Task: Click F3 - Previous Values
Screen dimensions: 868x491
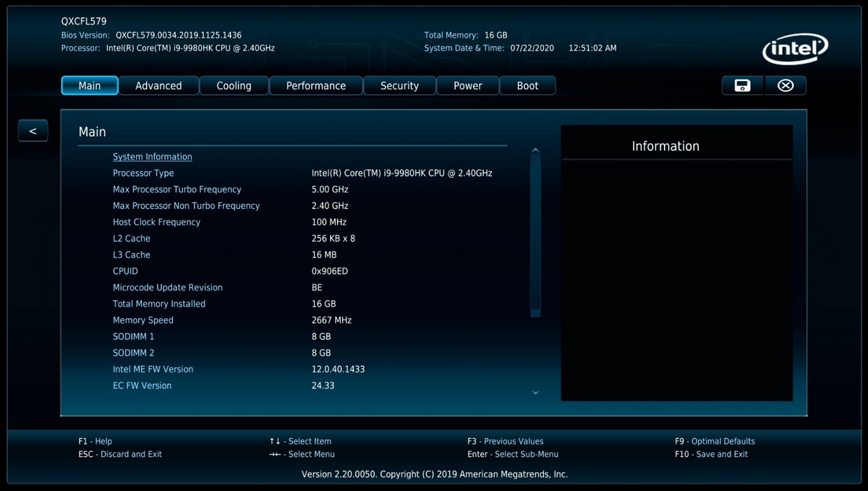Action: (x=505, y=441)
